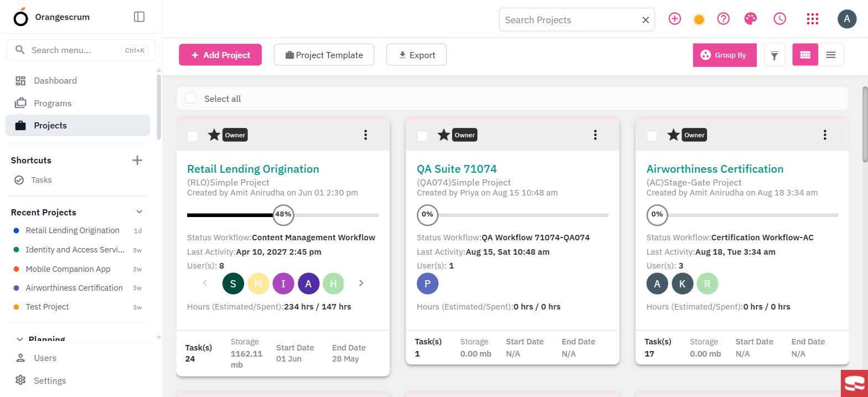The image size is (868, 397).
Task: Click the 48% progress indicator
Action: [x=283, y=214]
